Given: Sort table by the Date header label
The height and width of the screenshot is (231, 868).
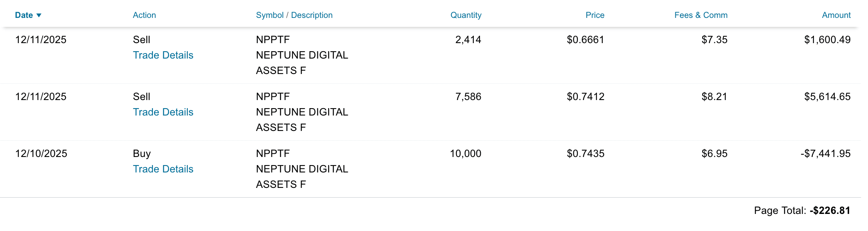Looking at the screenshot, I should point(24,15).
